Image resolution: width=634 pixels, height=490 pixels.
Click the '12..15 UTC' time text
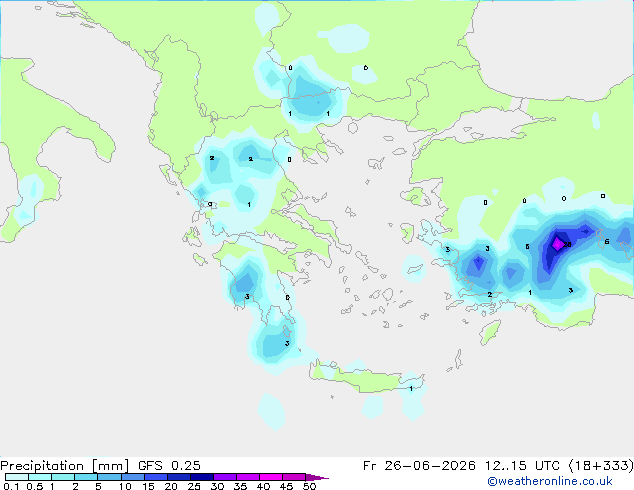tap(522, 466)
